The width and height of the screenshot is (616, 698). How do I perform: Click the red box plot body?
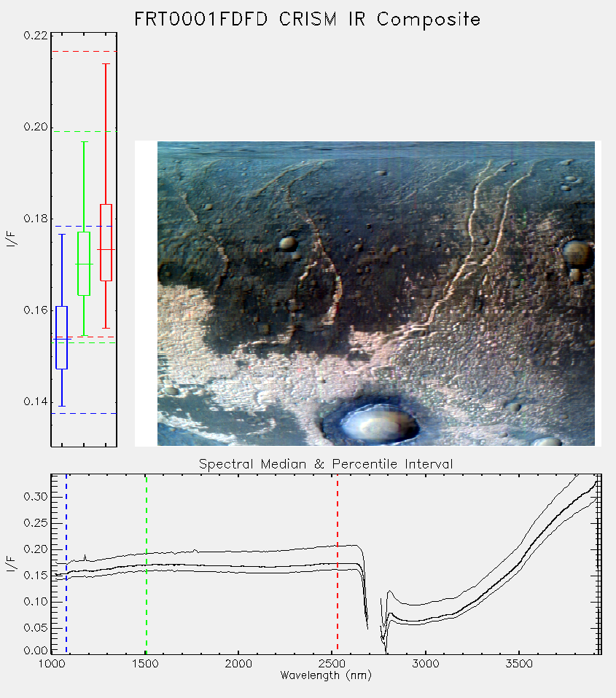(106, 243)
